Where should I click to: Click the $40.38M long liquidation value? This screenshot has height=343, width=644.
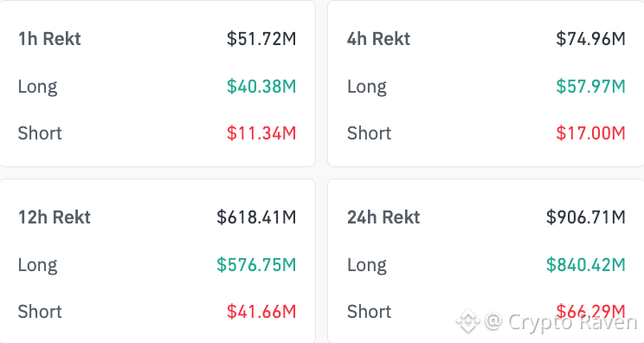click(261, 87)
